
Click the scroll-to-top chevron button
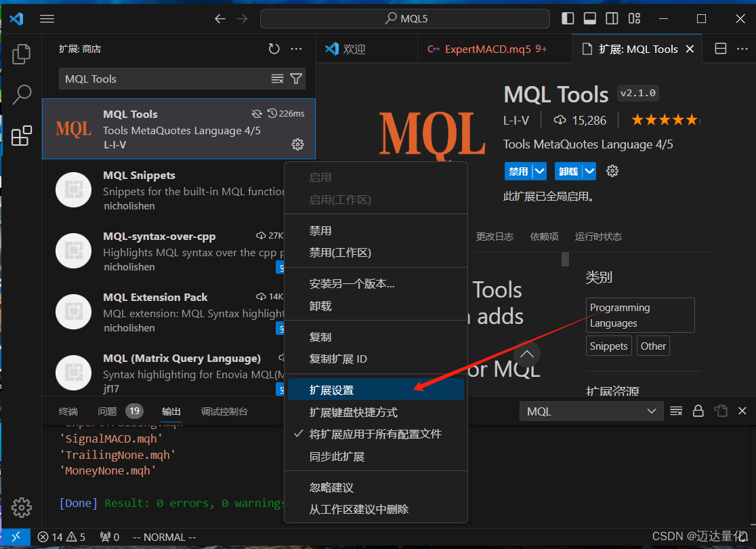(527, 354)
